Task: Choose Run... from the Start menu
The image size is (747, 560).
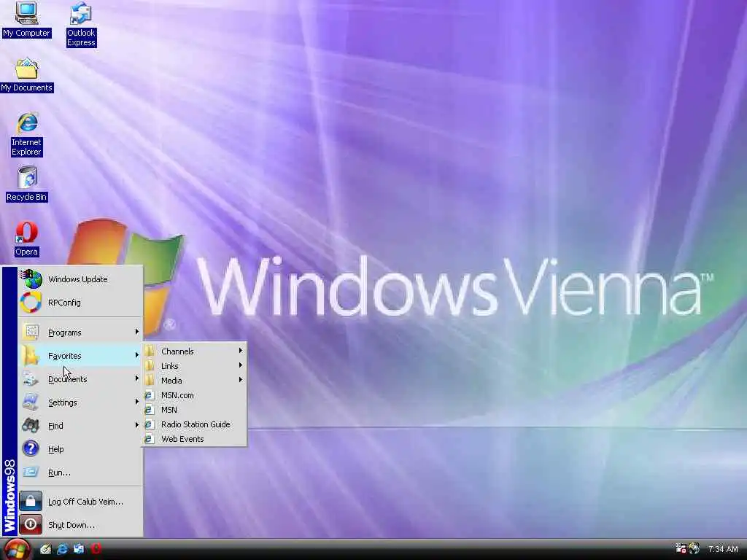Action: (80, 472)
